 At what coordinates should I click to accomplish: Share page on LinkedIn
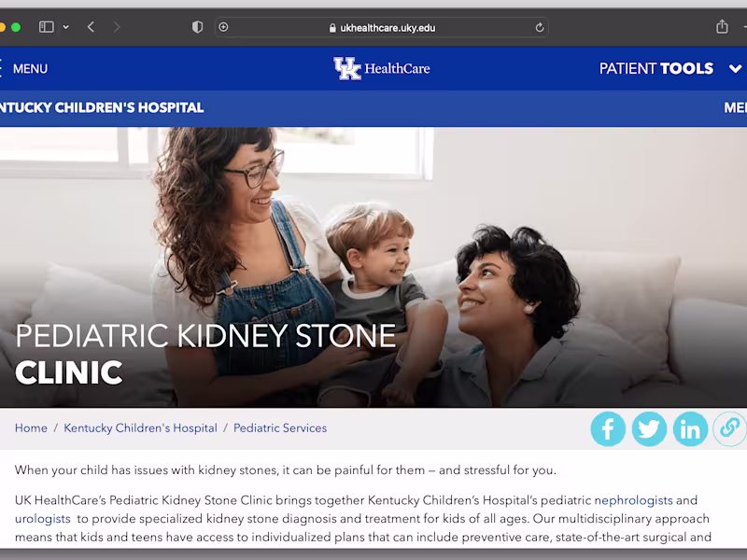point(690,428)
